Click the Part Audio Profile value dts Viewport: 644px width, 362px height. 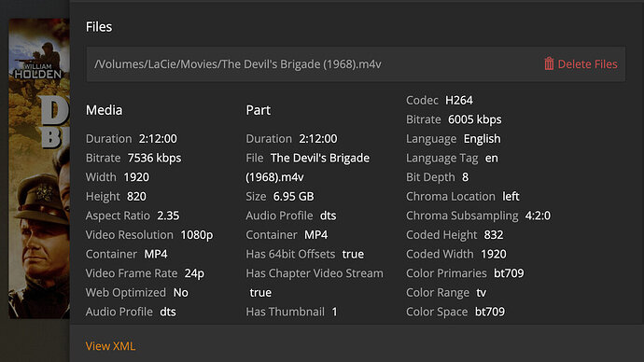click(x=329, y=216)
